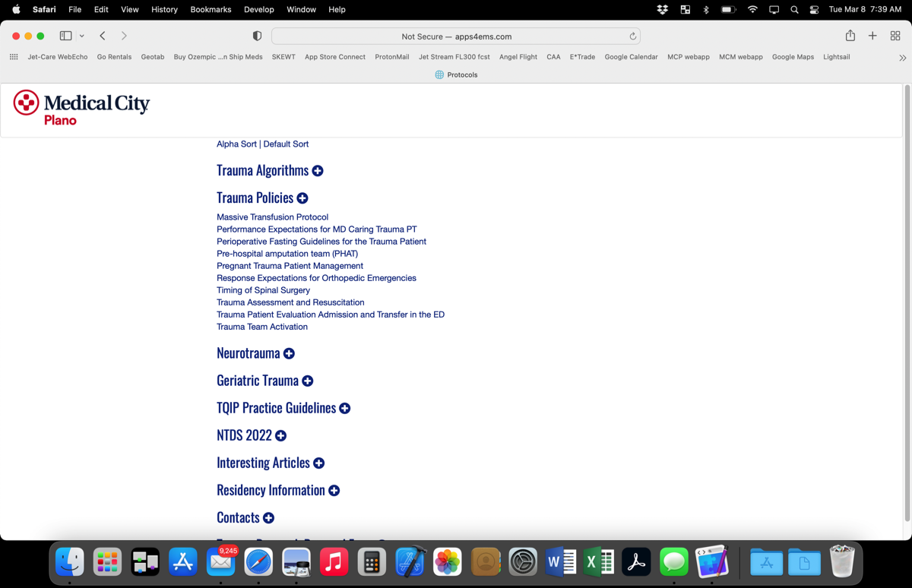Add a new Safari tab
The width and height of the screenshot is (912, 588).
tap(872, 36)
